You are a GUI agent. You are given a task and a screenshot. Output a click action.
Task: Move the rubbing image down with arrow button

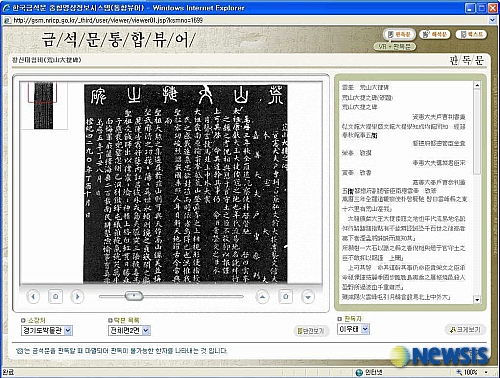pyautogui.click(x=308, y=297)
